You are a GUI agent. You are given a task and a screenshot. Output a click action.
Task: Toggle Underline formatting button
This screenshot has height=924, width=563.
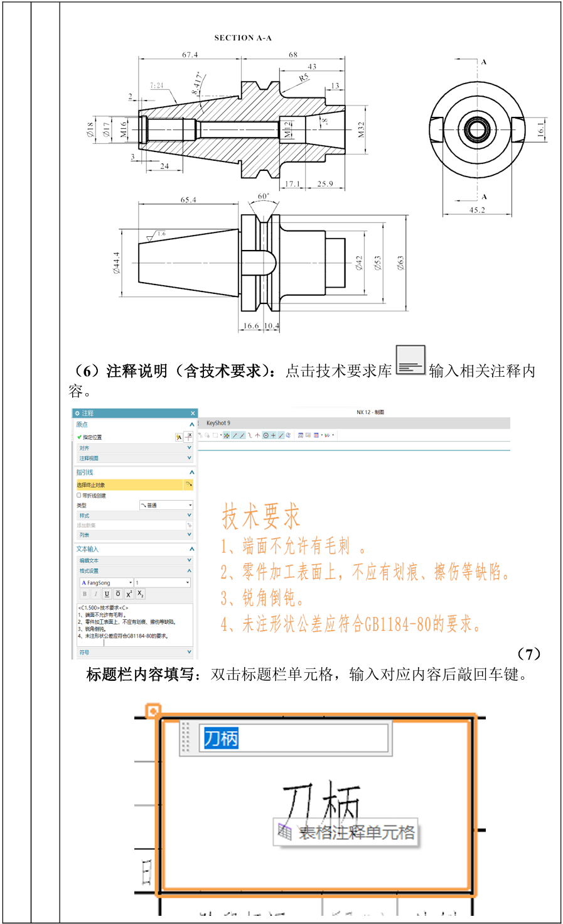[x=107, y=594]
